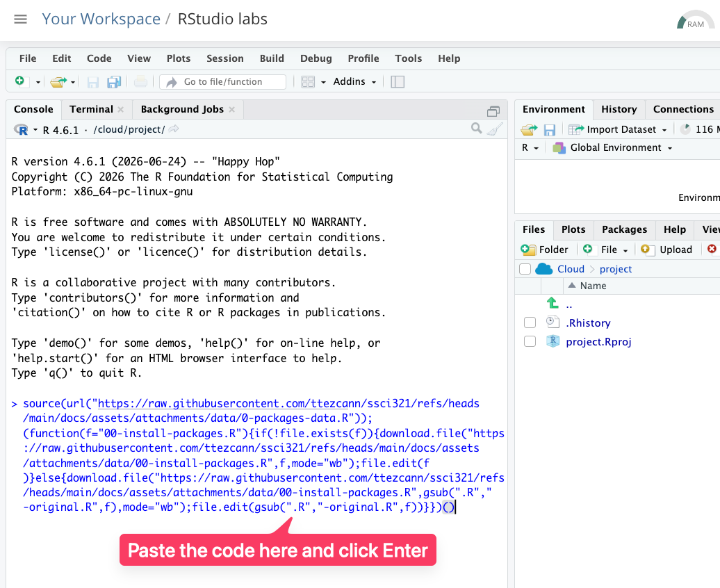Switch to the Help pane tab
This screenshot has height=588, width=720.
click(675, 229)
